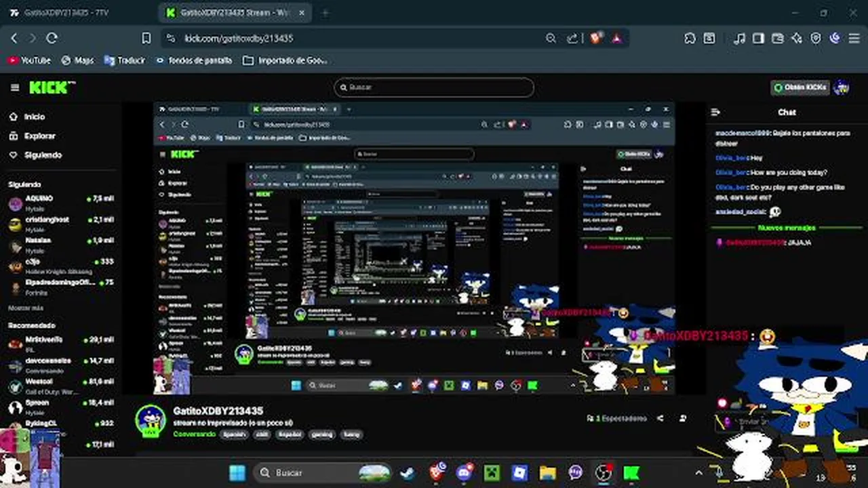Screen dimensions: 868x488
Task: Open the YouTube bookmark
Action: [30, 60]
